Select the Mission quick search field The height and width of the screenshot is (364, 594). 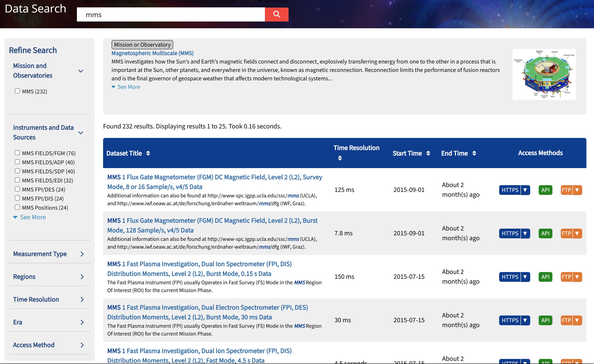pos(158,1)
